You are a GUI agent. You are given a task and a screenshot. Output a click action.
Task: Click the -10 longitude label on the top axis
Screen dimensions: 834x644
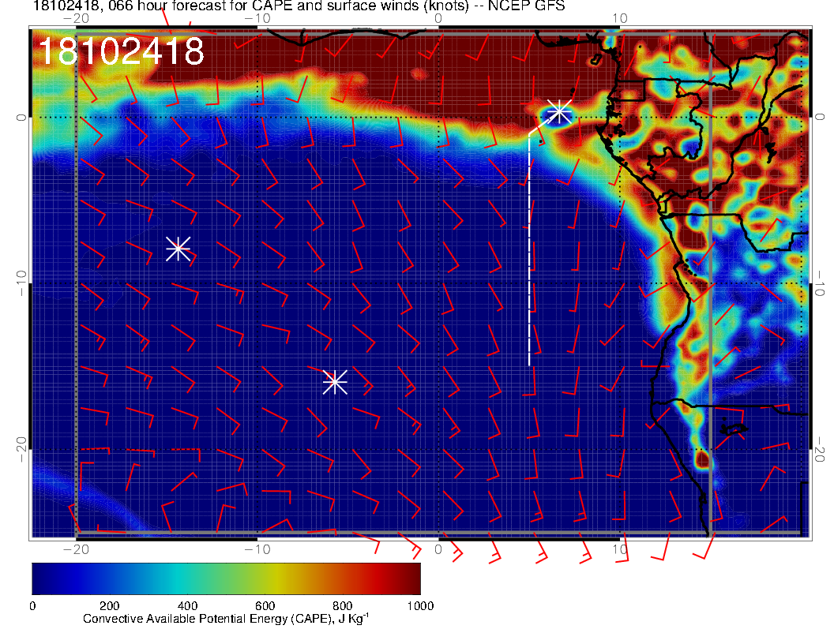click(x=257, y=19)
